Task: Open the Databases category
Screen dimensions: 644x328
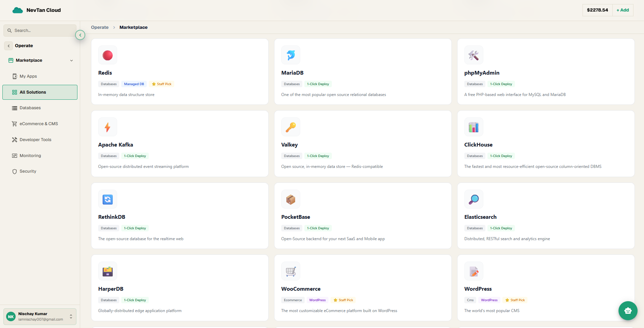Action: click(x=40, y=108)
